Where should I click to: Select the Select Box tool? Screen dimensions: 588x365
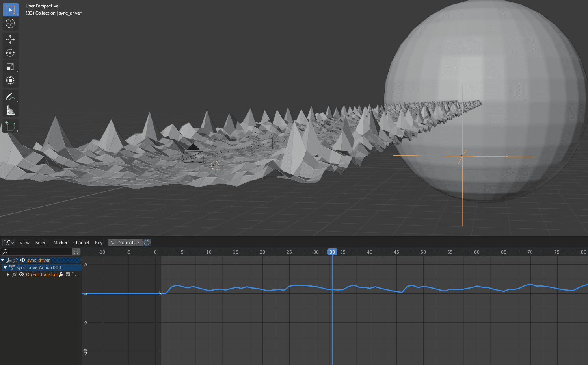10,10
